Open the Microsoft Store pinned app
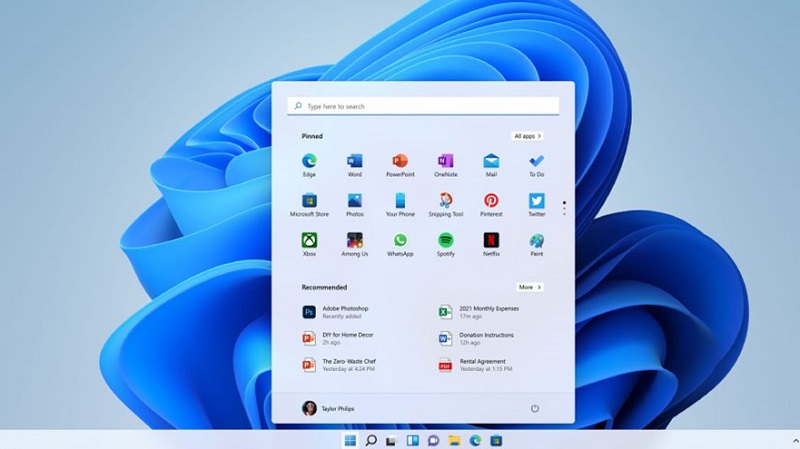Screen dimensions: 800x449 click(x=309, y=205)
